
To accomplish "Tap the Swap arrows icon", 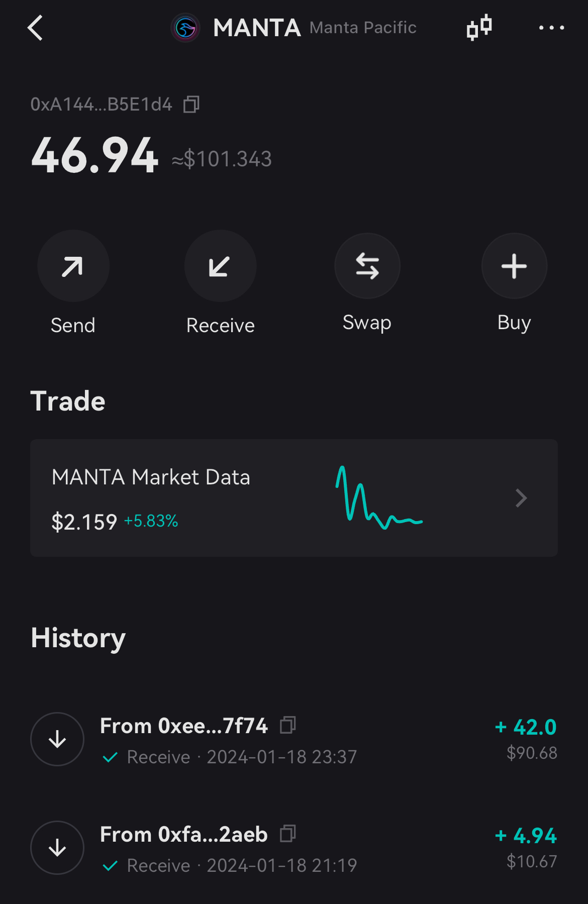I will [x=367, y=266].
